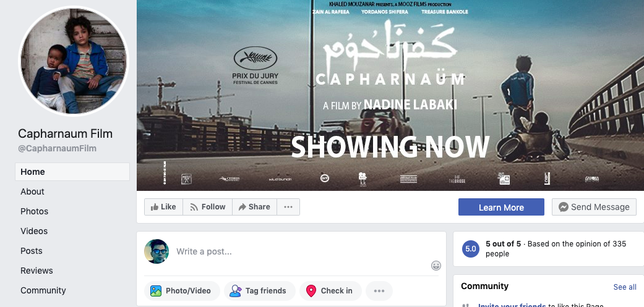This screenshot has height=307, width=644.
Task: Open the About section in sidebar
Action: pyautogui.click(x=32, y=191)
